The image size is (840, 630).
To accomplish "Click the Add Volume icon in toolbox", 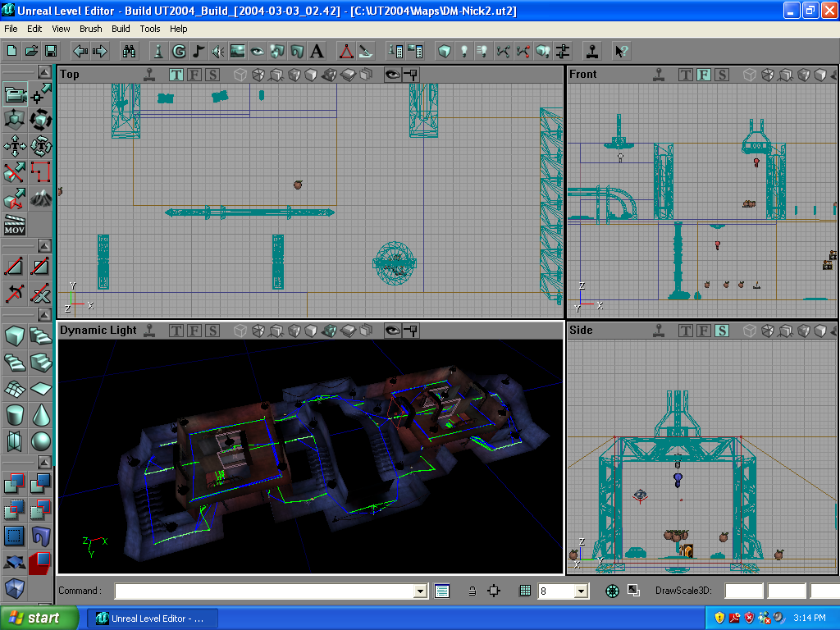I will tap(15, 588).
